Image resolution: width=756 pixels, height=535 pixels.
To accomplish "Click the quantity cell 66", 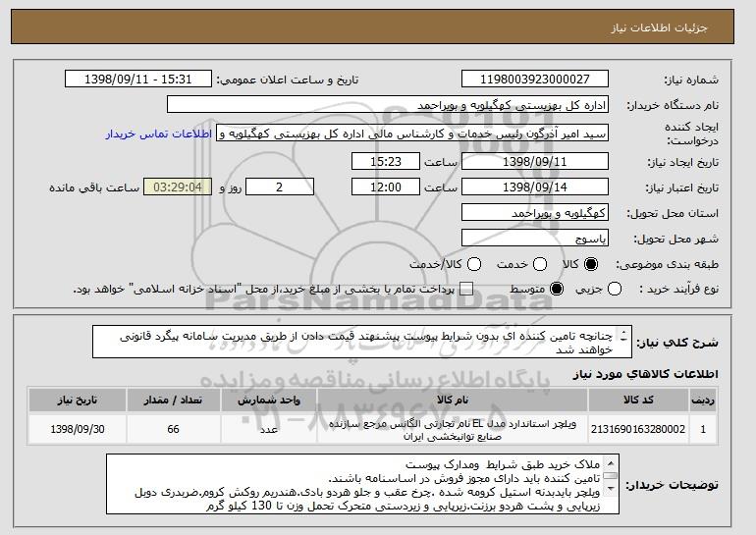I will [174, 429].
